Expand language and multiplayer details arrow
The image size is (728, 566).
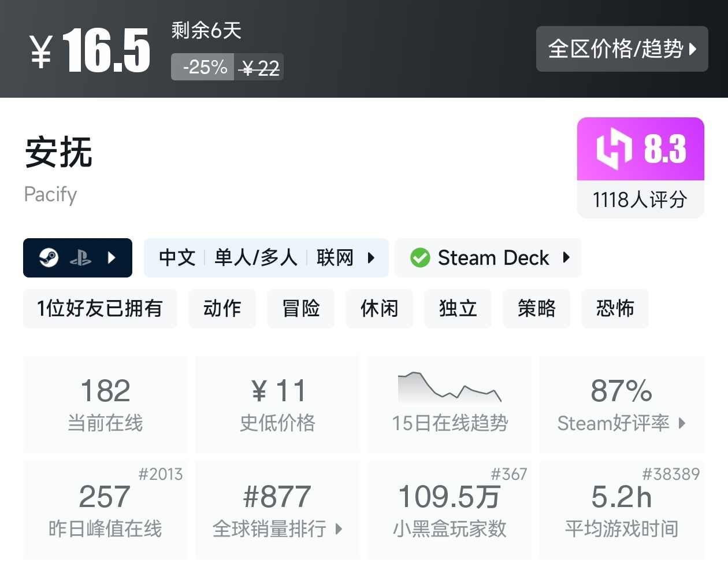click(x=371, y=258)
